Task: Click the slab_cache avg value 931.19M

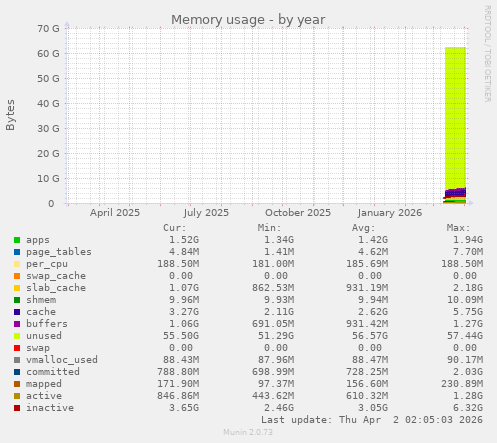Action: (367, 288)
